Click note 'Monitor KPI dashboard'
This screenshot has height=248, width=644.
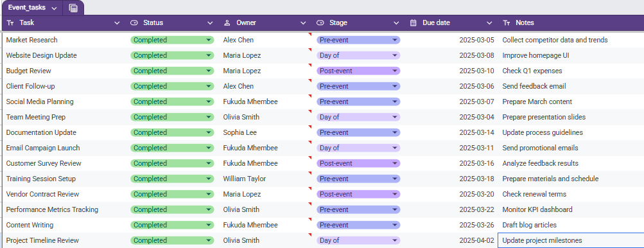click(x=537, y=209)
